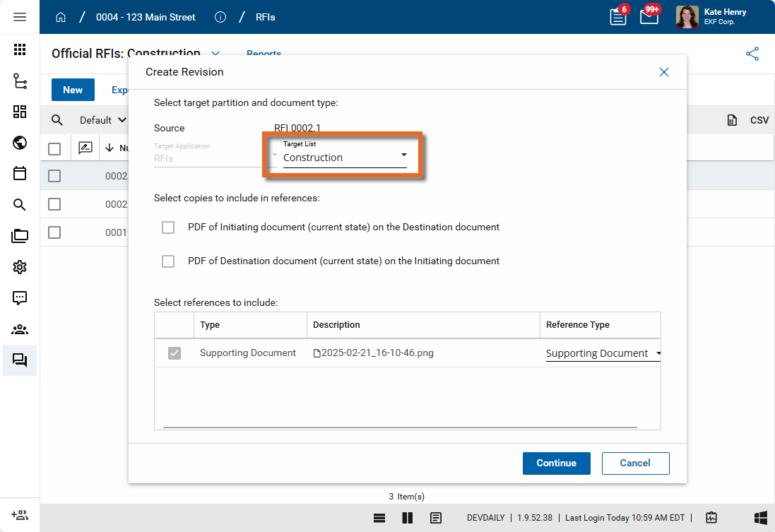Viewport: 775px width, 532px height.
Task: Open the globe icon in sidebar
Action: point(20,143)
